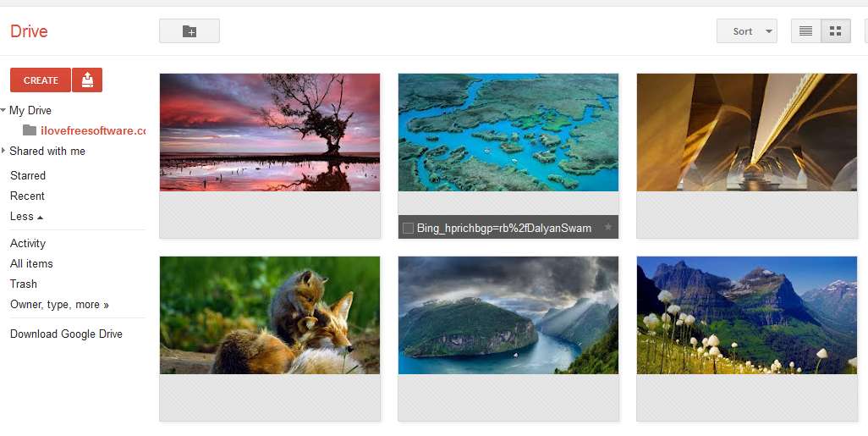Image resolution: width=868 pixels, height=436 pixels.
Task: Click the red CREATE button
Action: point(41,80)
